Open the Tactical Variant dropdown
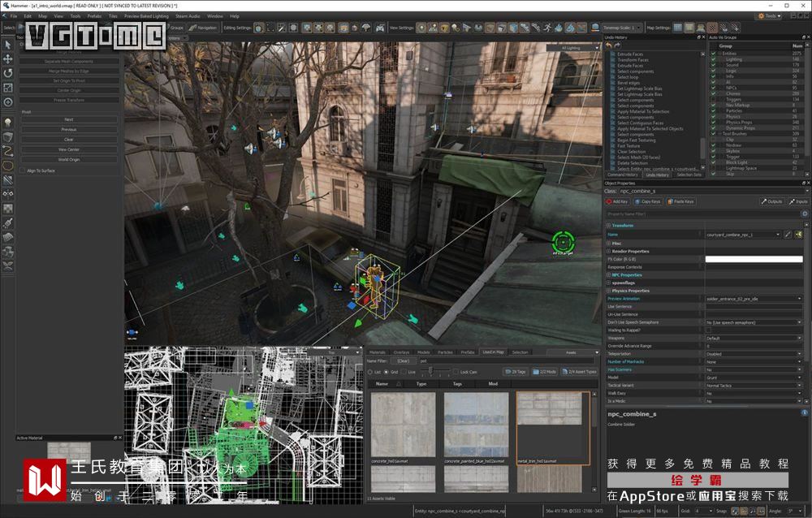Viewport: 812px width, 518px height. pos(754,386)
